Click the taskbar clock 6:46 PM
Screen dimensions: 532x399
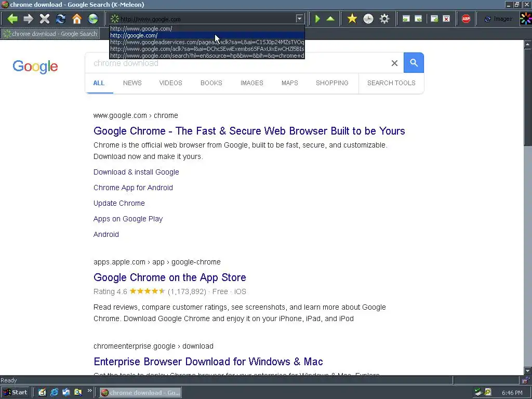512,393
